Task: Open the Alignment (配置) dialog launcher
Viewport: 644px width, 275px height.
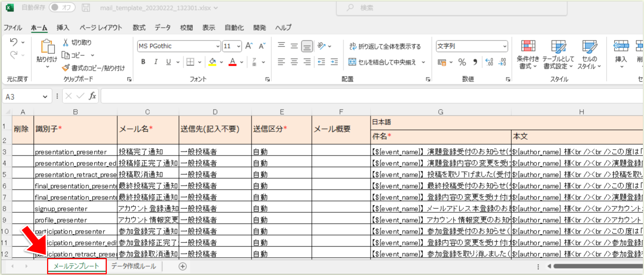Action: click(x=428, y=79)
